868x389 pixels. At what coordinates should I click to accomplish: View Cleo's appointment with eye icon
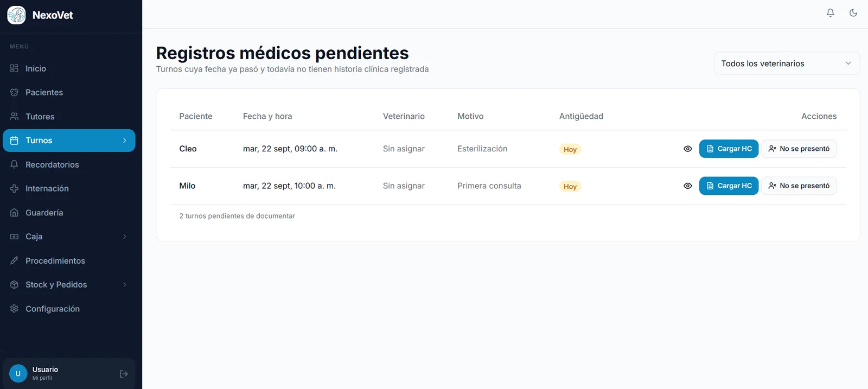pyautogui.click(x=687, y=149)
